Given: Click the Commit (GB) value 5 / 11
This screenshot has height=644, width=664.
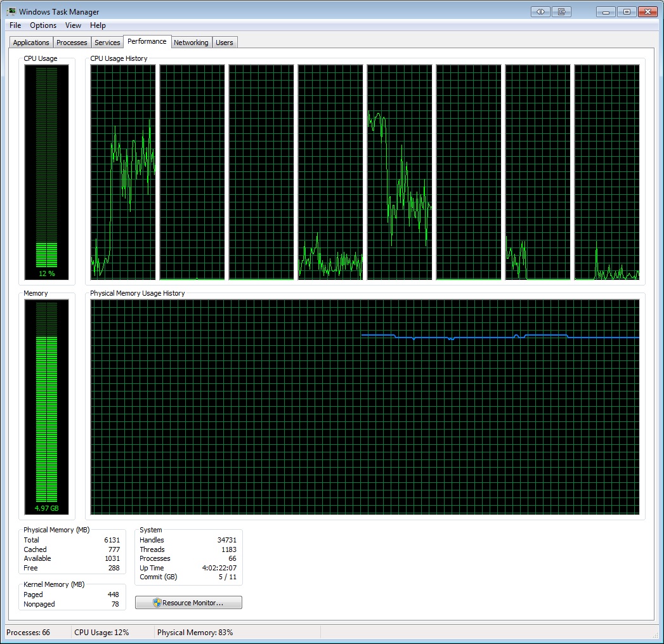Looking at the screenshot, I should pyautogui.click(x=228, y=577).
